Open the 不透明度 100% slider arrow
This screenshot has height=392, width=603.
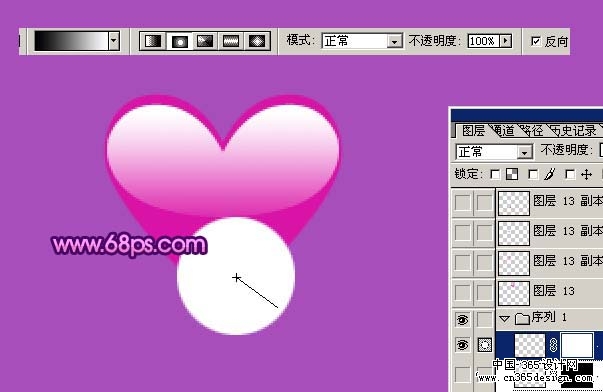pos(506,41)
